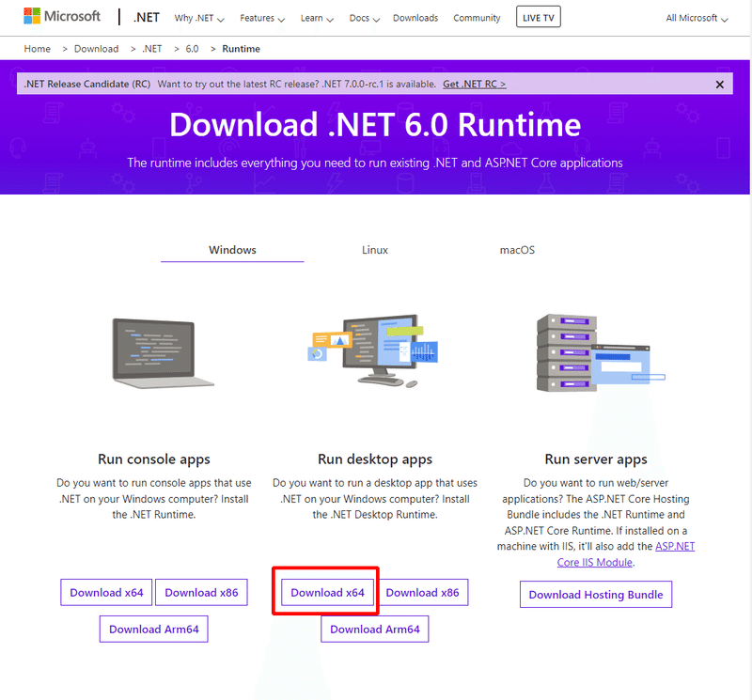Viewport: 752px width, 700px height.
Task: Switch to the macOS tab
Action: (x=517, y=250)
